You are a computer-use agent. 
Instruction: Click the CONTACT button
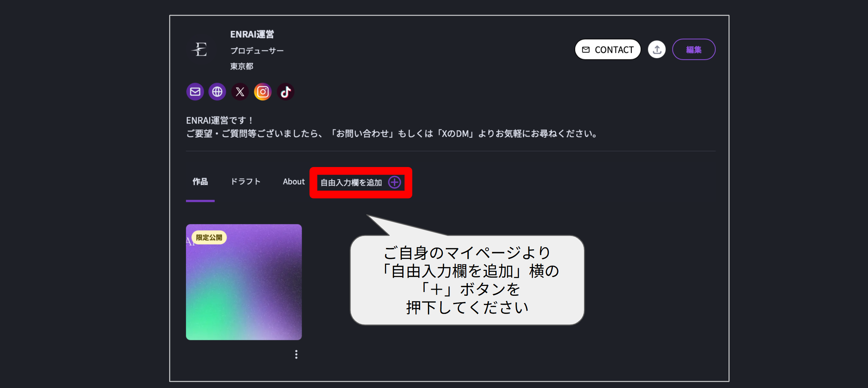(x=608, y=50)
